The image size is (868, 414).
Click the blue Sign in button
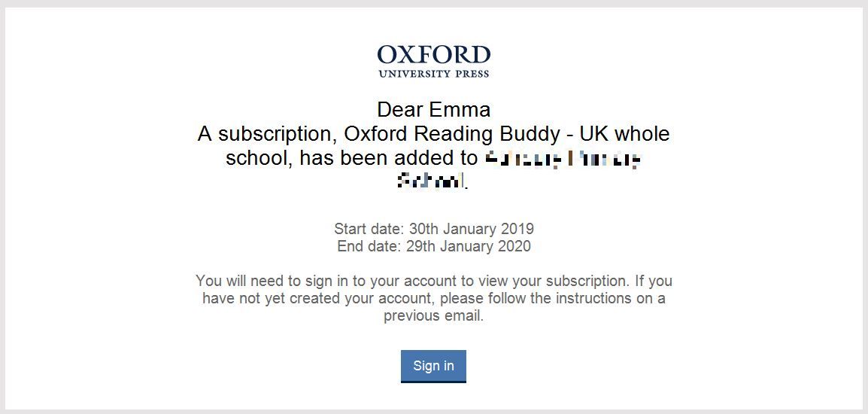(x=433, y=366)
